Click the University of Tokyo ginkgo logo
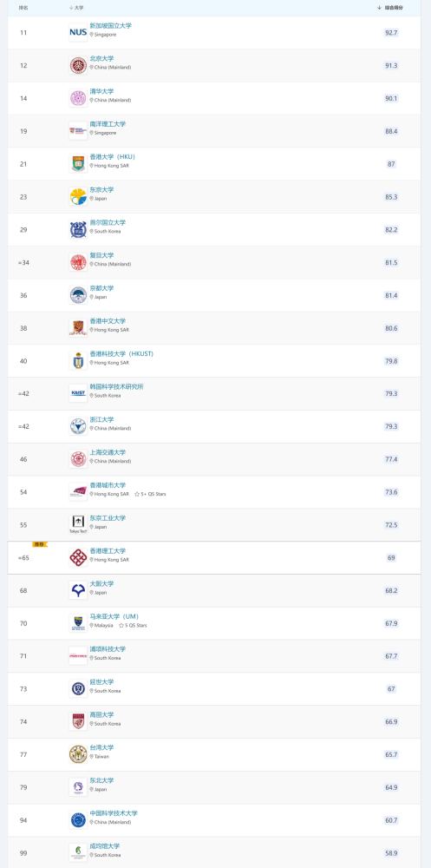Screen dimensions: 431x868 [x=78, y=196]
